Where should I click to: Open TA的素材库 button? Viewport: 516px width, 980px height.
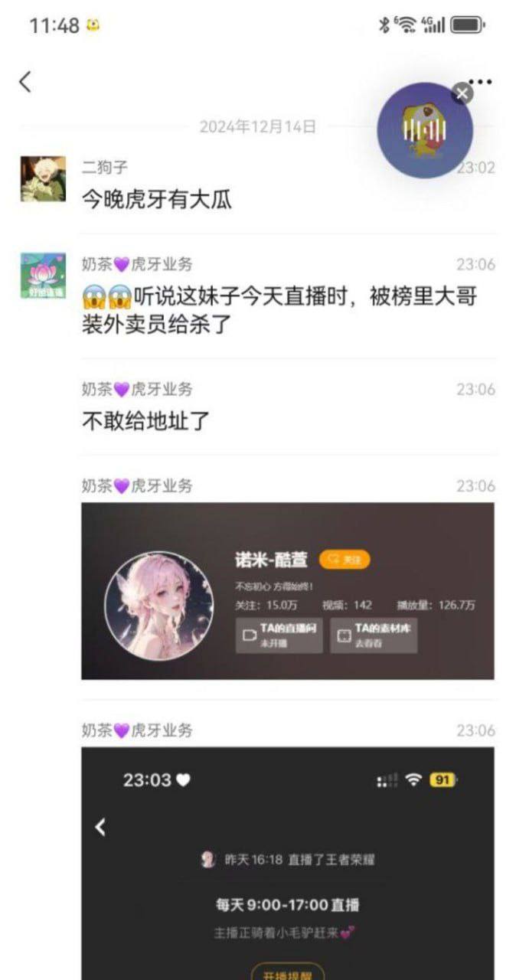point(374,635)
